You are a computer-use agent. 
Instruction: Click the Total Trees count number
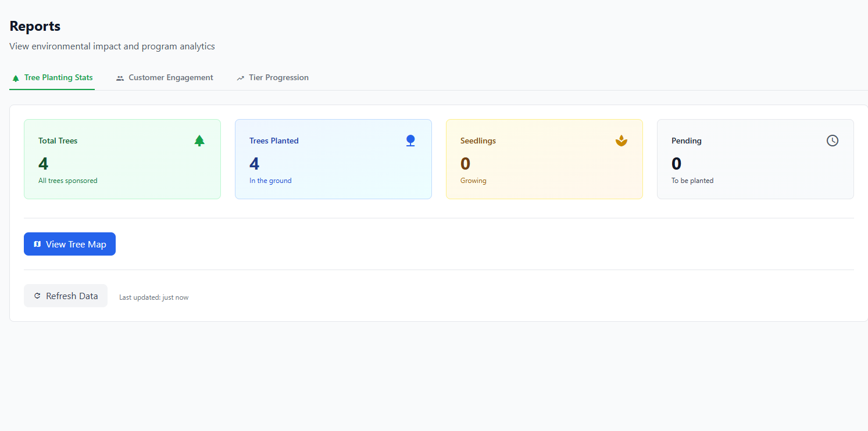click(44, 164)
